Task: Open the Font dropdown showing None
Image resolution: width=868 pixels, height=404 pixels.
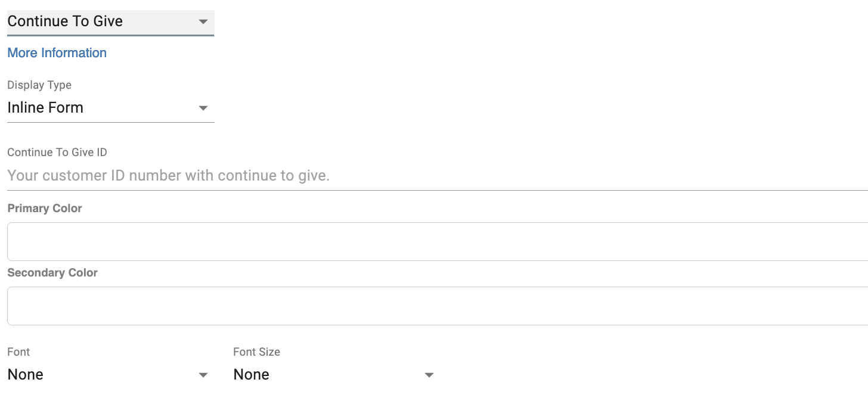Action: coord(107,375)
